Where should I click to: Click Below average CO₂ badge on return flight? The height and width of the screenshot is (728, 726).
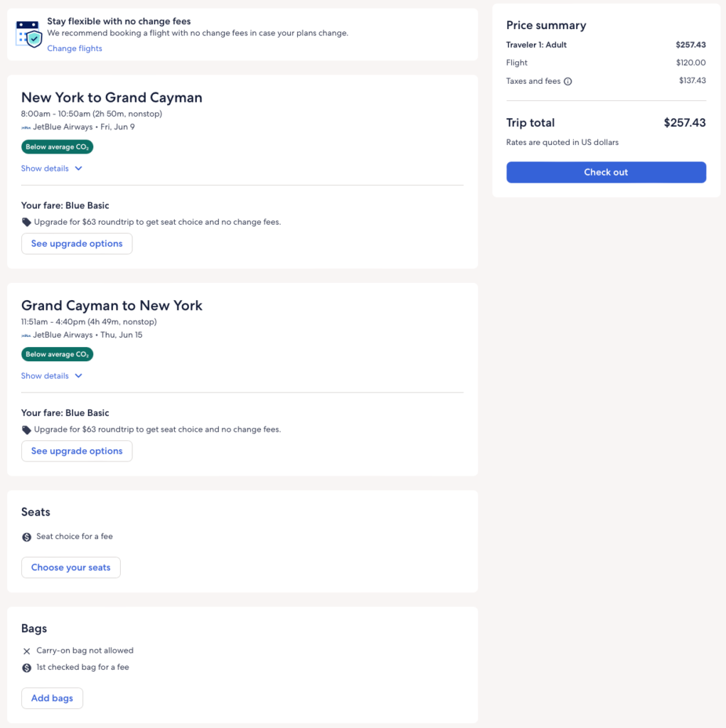57,354
